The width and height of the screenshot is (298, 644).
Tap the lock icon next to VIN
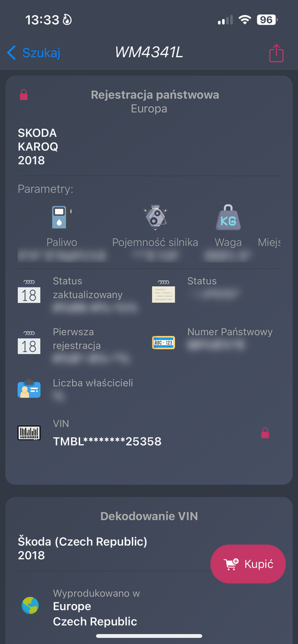pos(266,433)
